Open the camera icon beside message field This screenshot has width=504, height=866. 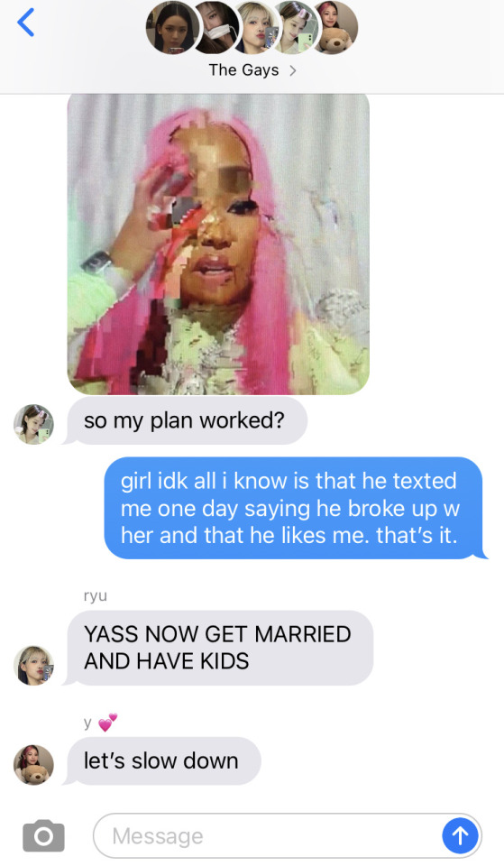[x=43, y=835]
